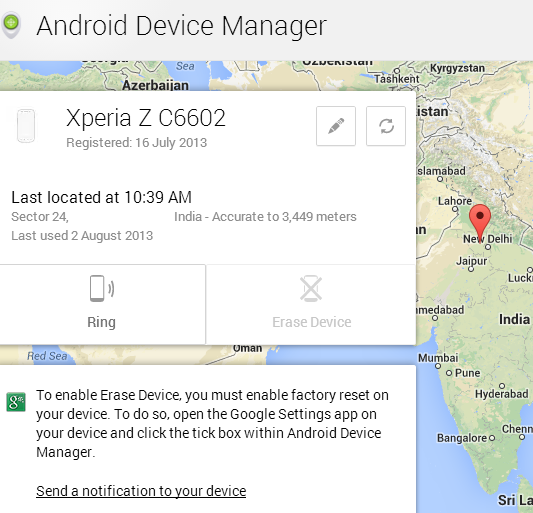Click the Bangalore city marker on map
Viewport: 533px width, 513px height.
[x=492, y=438]
